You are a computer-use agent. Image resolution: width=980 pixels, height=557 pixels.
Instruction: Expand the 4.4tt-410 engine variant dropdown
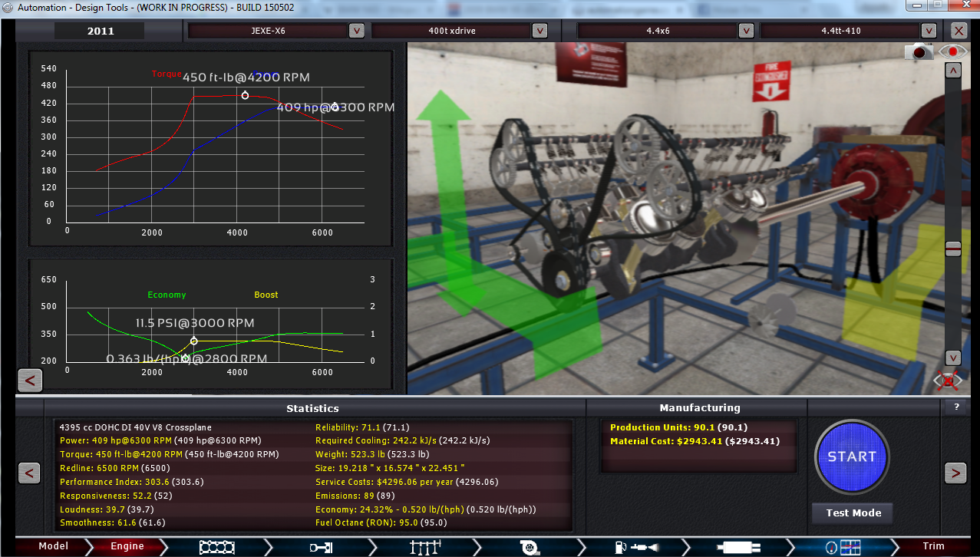pos(929,31)
